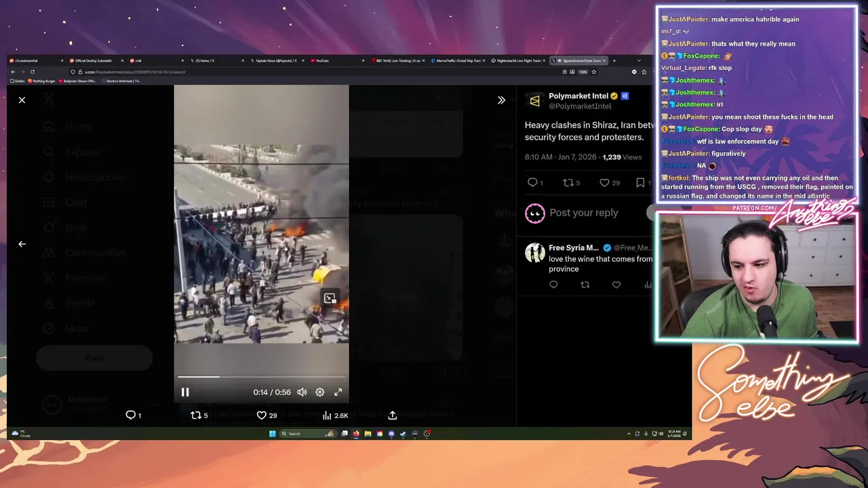
Task: Go back in the browser
Action: (13, 72)
